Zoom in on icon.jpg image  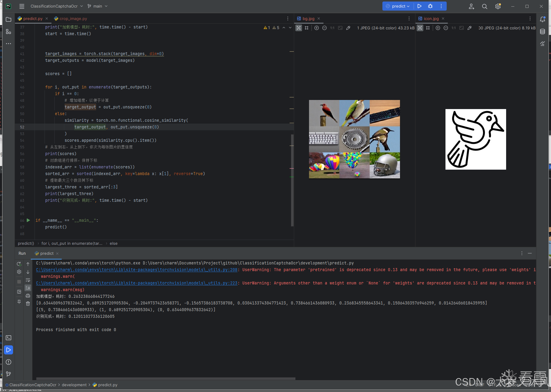point(438,28)
